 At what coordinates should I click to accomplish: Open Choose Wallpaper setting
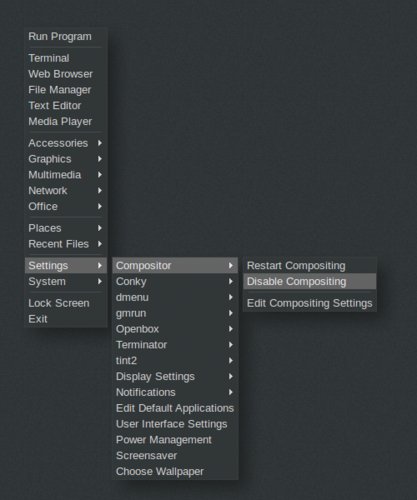tap(175, 471)
